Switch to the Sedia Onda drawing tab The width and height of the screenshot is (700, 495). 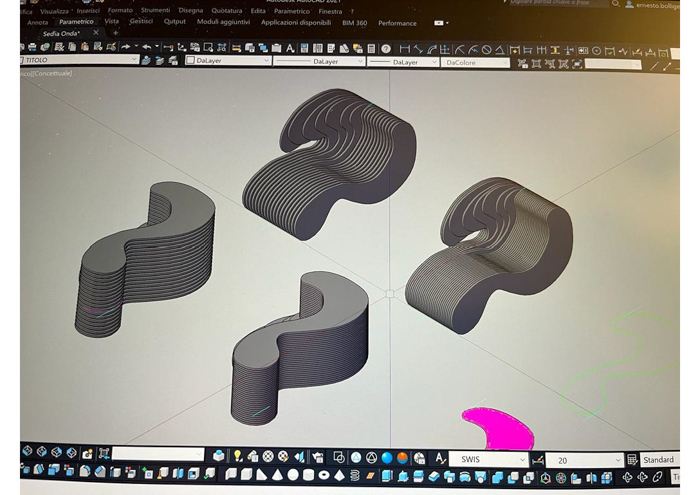[62, 33]
